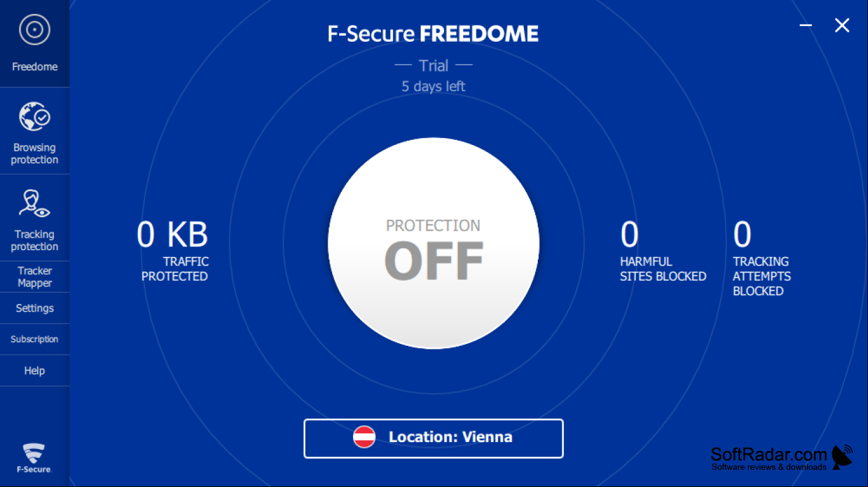Image resolution: width=868 pixels, height=487 pixels.
Task: Click the Harmful Sites Blocked counter
Action: 662,251
